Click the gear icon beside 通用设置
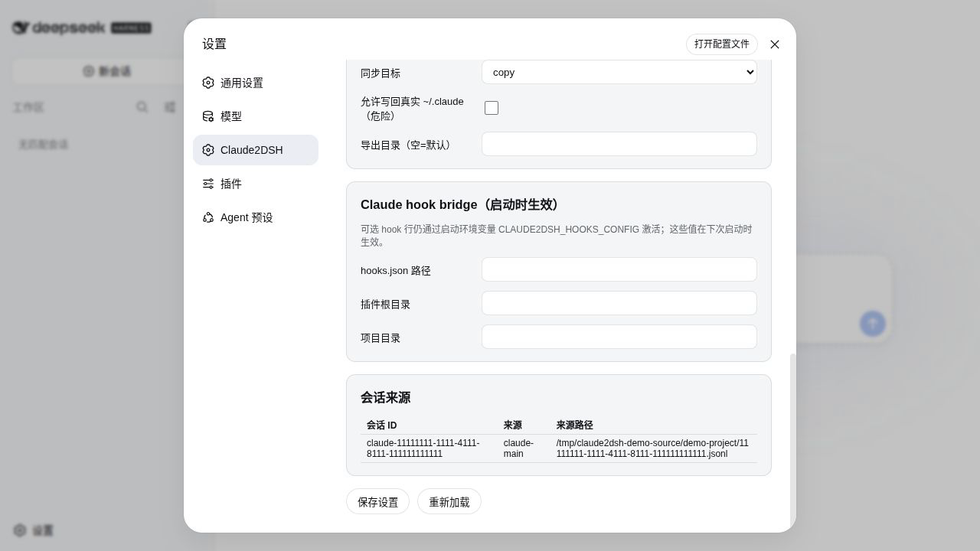 (208, 83)
